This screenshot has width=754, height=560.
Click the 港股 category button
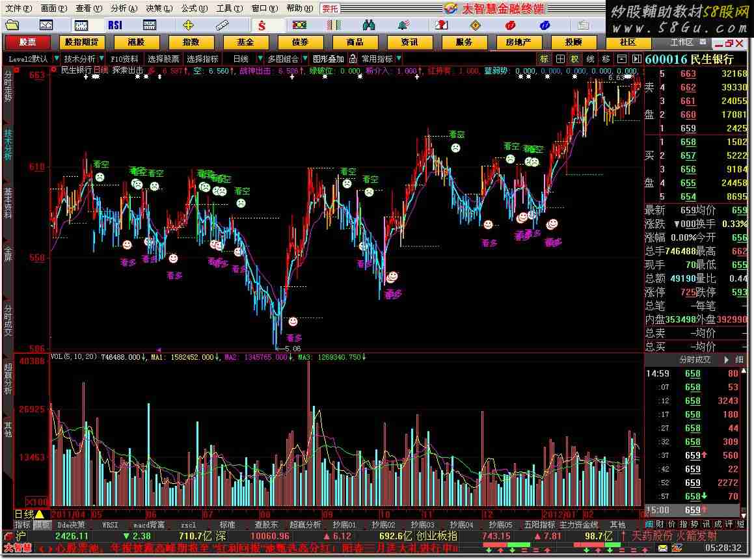[x=136, y=43]
